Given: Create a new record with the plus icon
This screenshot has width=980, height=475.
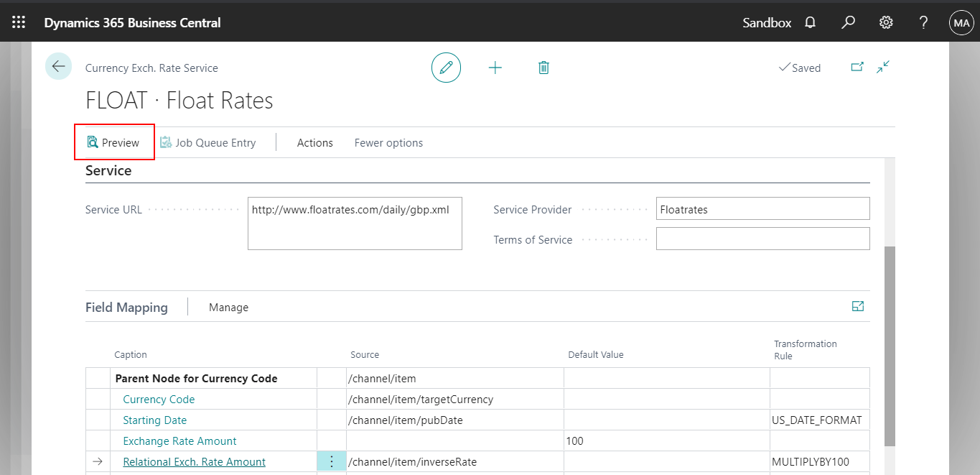Looking at the screenshot, I should click(495, 67).
